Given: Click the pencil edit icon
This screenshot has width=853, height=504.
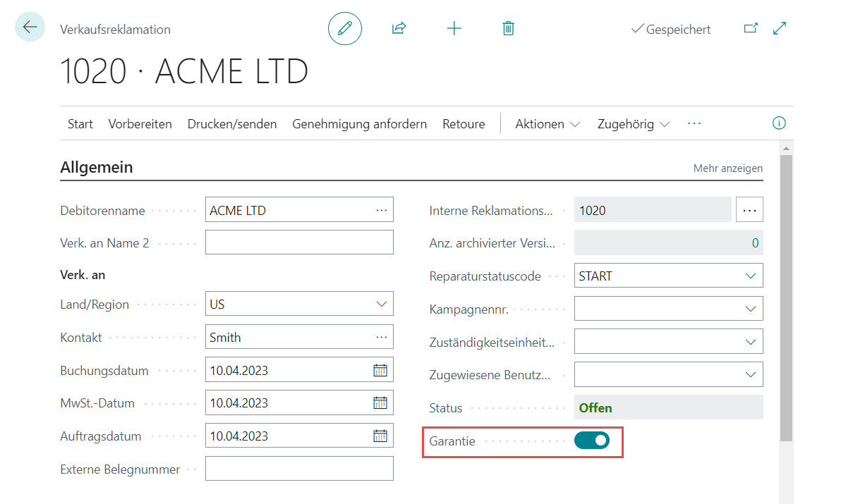Looking at the screenshot, I should [x=344, y=28].
